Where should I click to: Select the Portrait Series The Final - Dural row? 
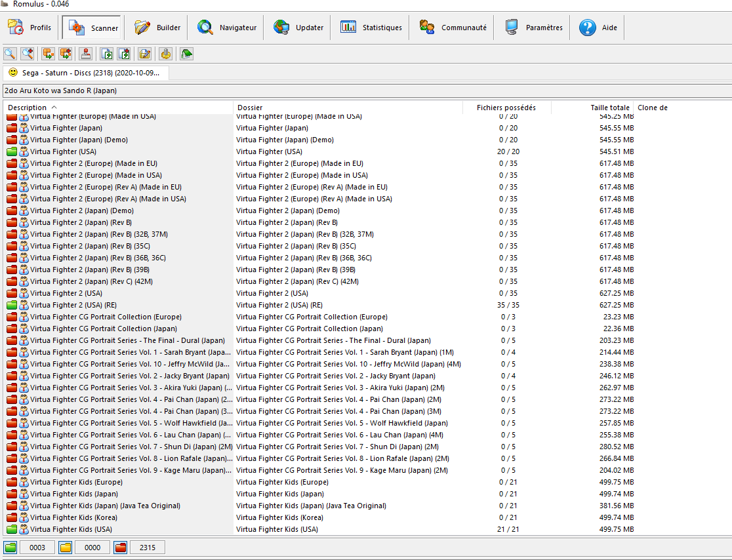coord(367,341)
